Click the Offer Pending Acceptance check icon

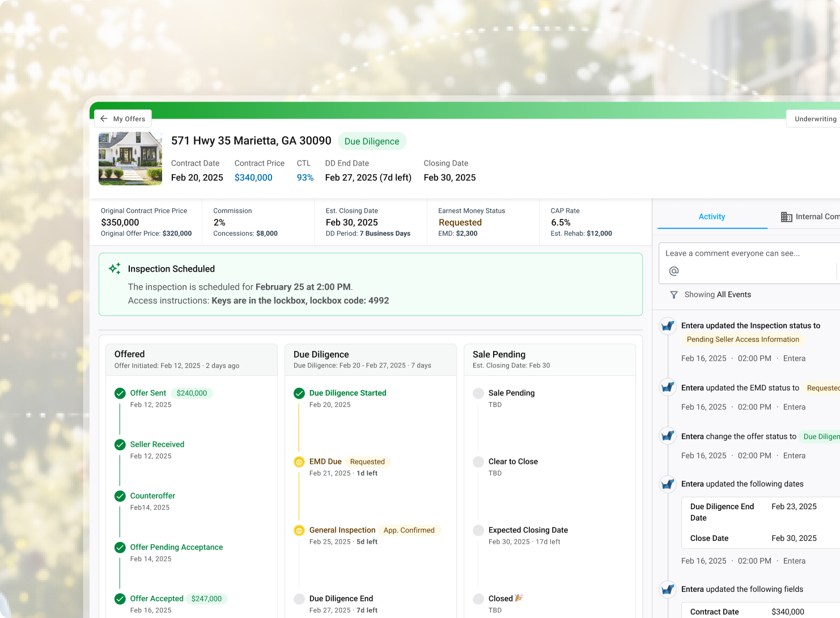(x=120, y=548)
